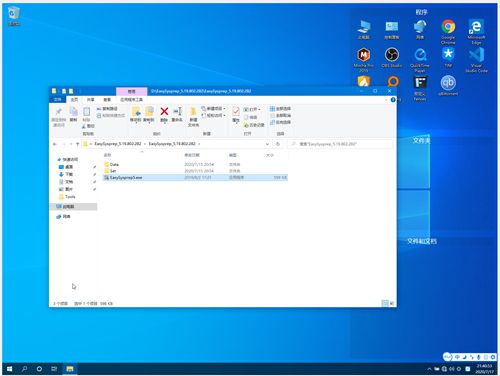This screenshot has width=500, height=376.
Task: Click inside the search box
Action: point(340,144)
